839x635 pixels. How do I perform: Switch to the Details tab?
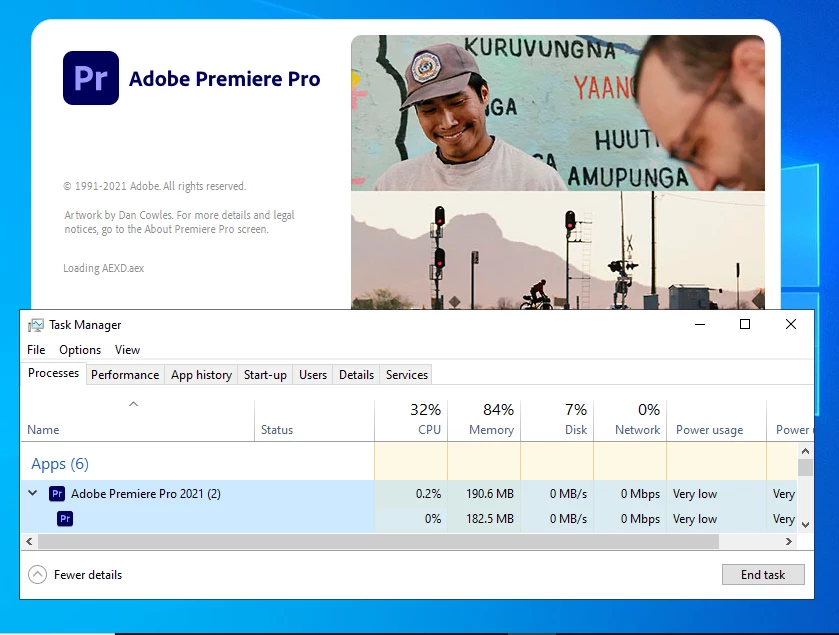point(356,374)
